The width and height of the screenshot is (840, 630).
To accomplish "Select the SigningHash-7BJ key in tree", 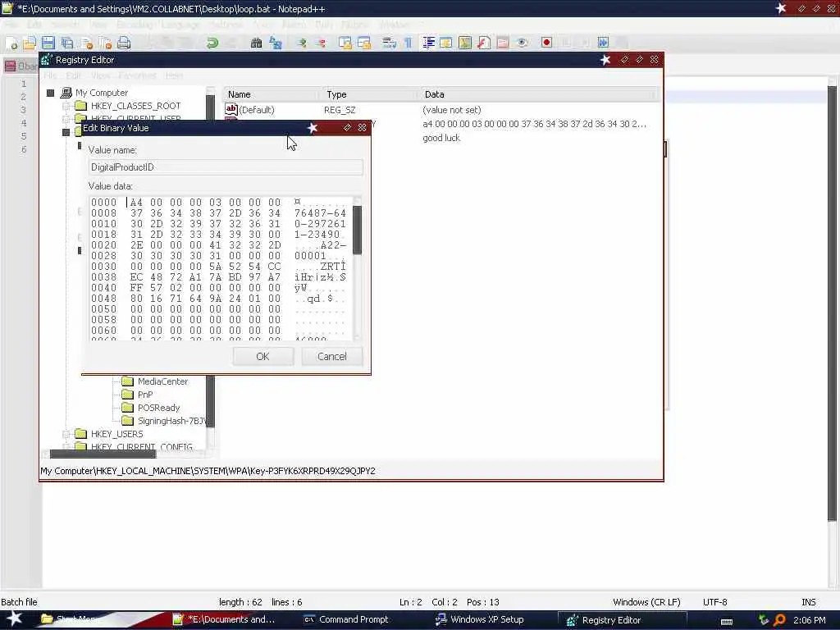I will click(172, 421).
